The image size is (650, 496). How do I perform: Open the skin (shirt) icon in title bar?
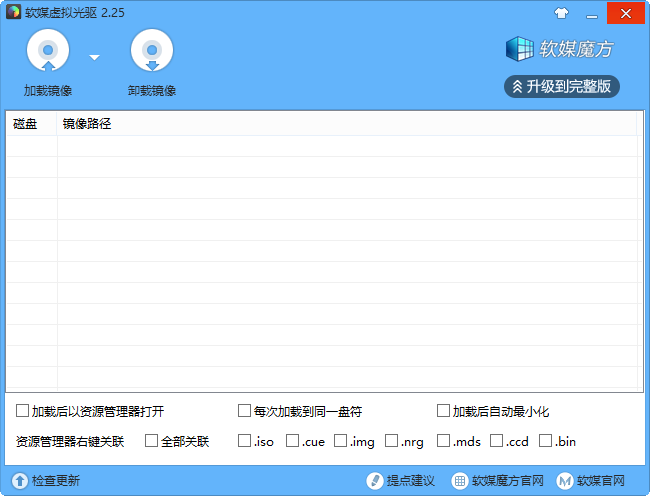point(561,13)
